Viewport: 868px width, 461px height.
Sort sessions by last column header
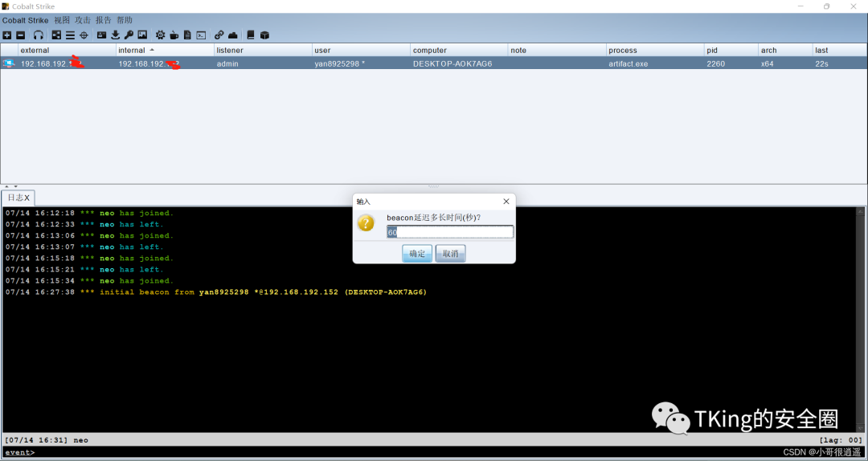coord(840,51)
